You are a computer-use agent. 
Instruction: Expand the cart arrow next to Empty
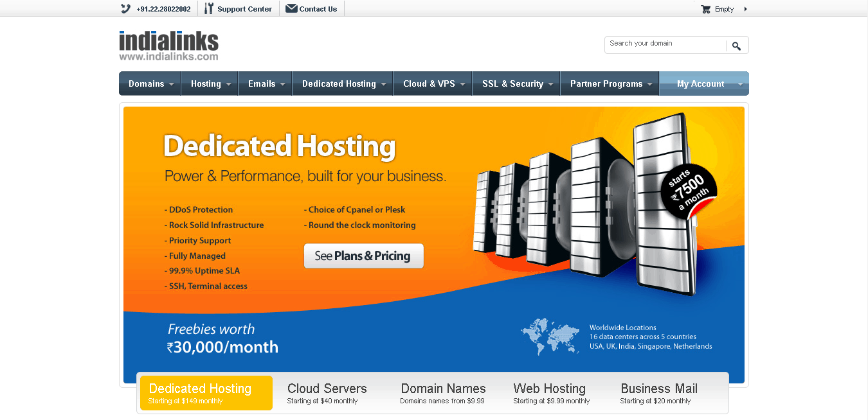pos(745,9)
